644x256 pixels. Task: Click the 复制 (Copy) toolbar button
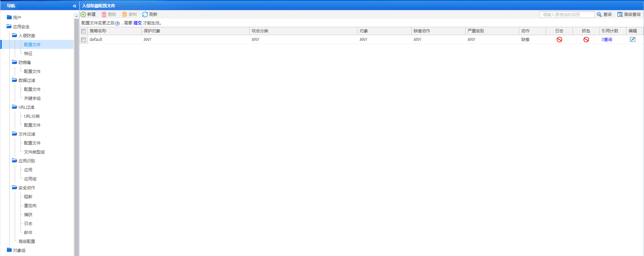[x=129, y=14]
